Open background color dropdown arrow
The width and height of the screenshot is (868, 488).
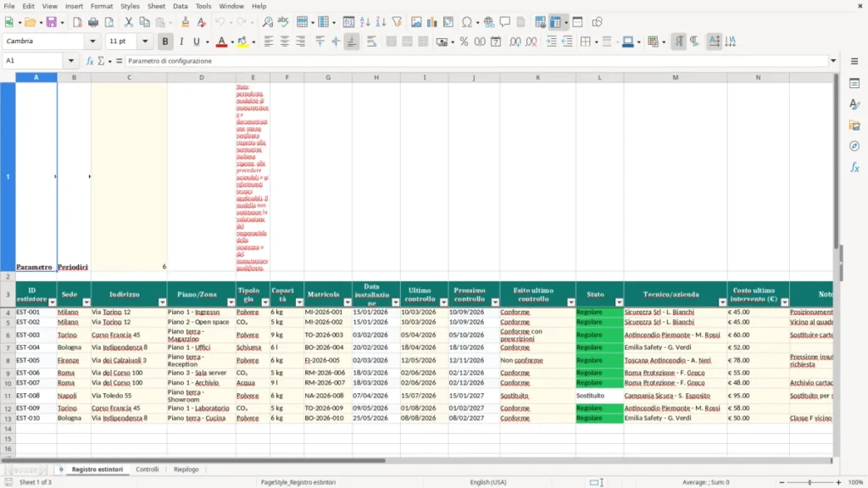point(253,42)
